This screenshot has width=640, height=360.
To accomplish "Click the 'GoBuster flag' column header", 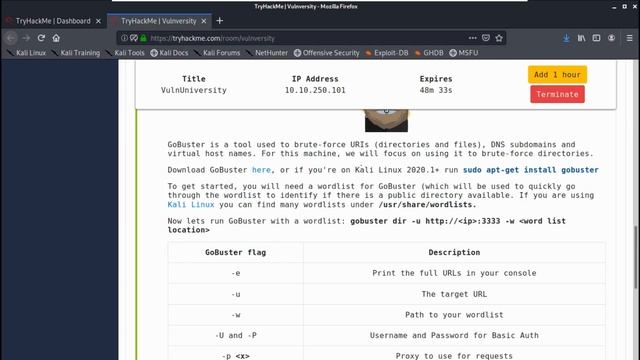I will [236, 252].
